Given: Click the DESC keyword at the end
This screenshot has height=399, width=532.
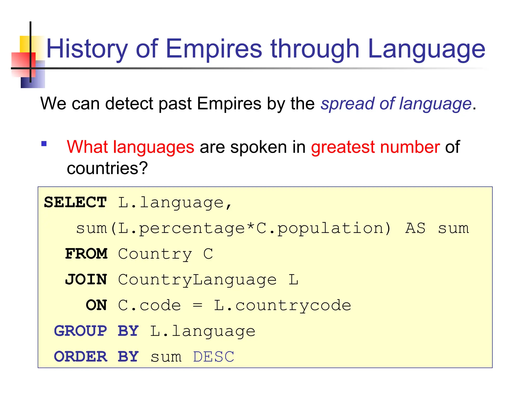Looking at the screenshot, I should pyautogui.click(x=214, y=357).
